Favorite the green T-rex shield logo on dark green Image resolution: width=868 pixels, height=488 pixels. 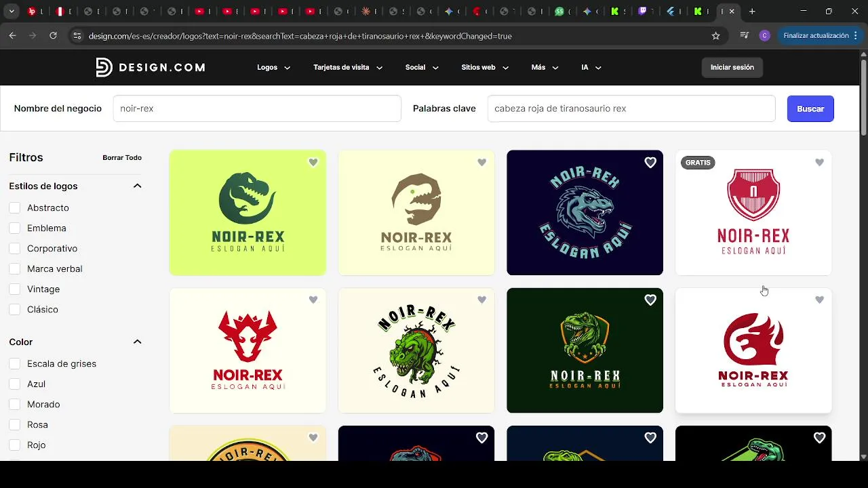coord(650,300)
